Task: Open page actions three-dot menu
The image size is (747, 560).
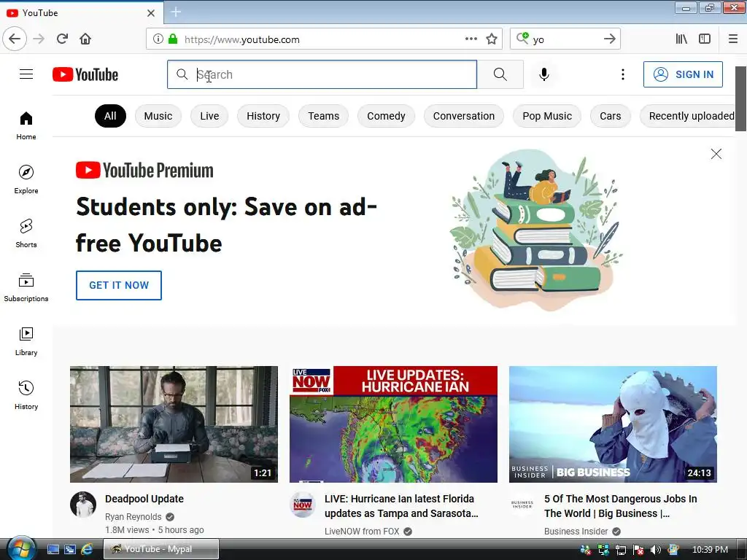Action: coord(471,39)
